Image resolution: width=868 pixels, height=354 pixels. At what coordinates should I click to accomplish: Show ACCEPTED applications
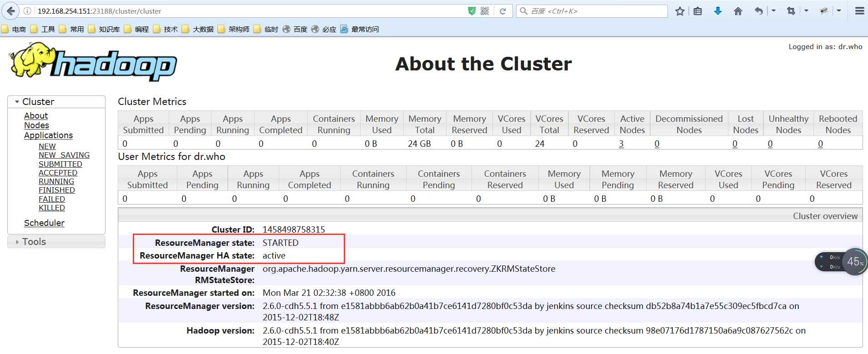tap(58, 173)
